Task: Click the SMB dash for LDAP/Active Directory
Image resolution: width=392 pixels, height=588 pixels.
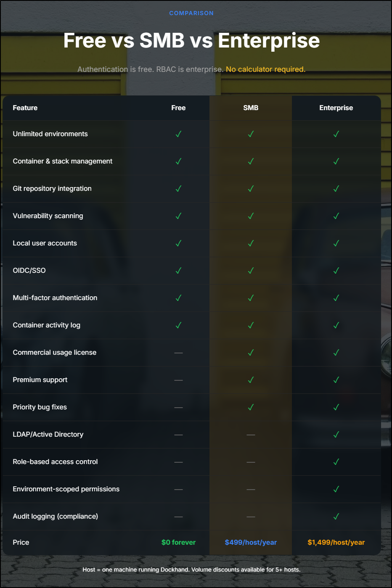Action: 251,435
